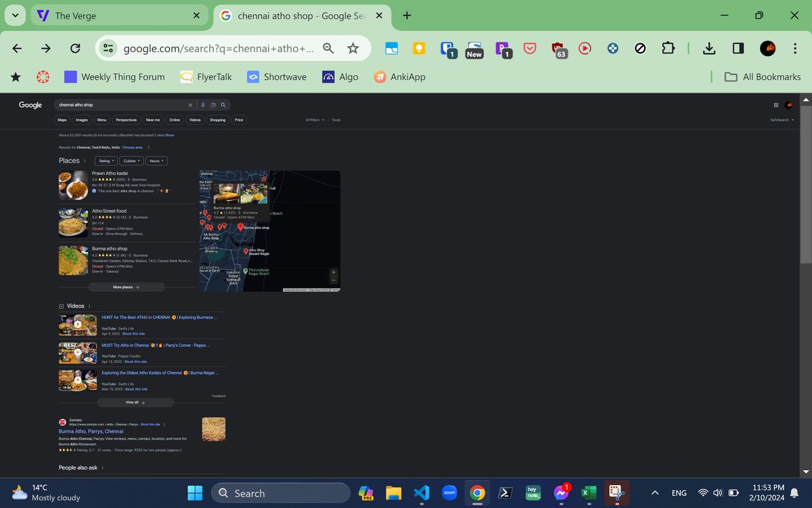Image resolution: width=812 pixels, height=508 pixels.
Task: Open Google Lens image search icon
Action: pyautogui.click(x=212, y=105)
